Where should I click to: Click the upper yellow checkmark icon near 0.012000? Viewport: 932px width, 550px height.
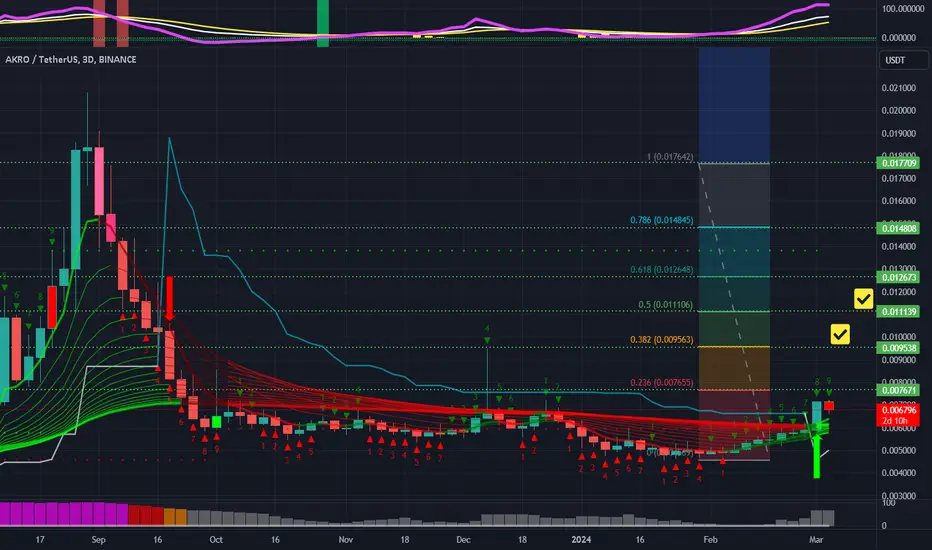[863, 298]
